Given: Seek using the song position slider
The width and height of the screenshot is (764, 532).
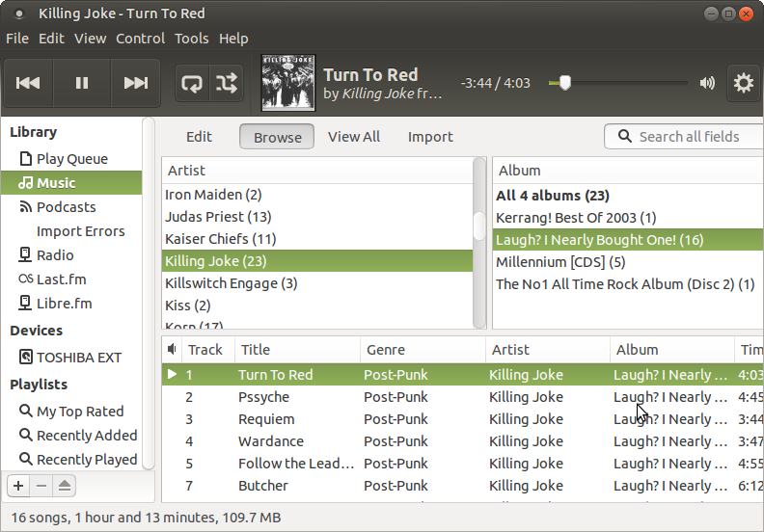Looking at the screenshot, I should [x=617, y=83].
